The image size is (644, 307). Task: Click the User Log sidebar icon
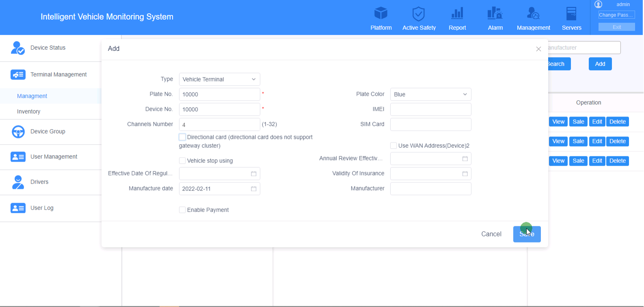click(x=18, y=208)
